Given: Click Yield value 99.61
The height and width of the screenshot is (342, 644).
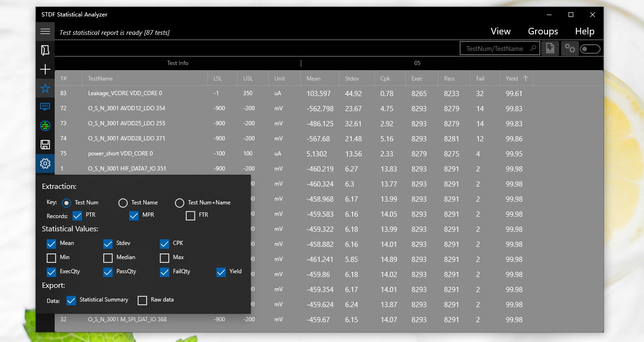Looking at the screenshot, I should tap(514, 94).
